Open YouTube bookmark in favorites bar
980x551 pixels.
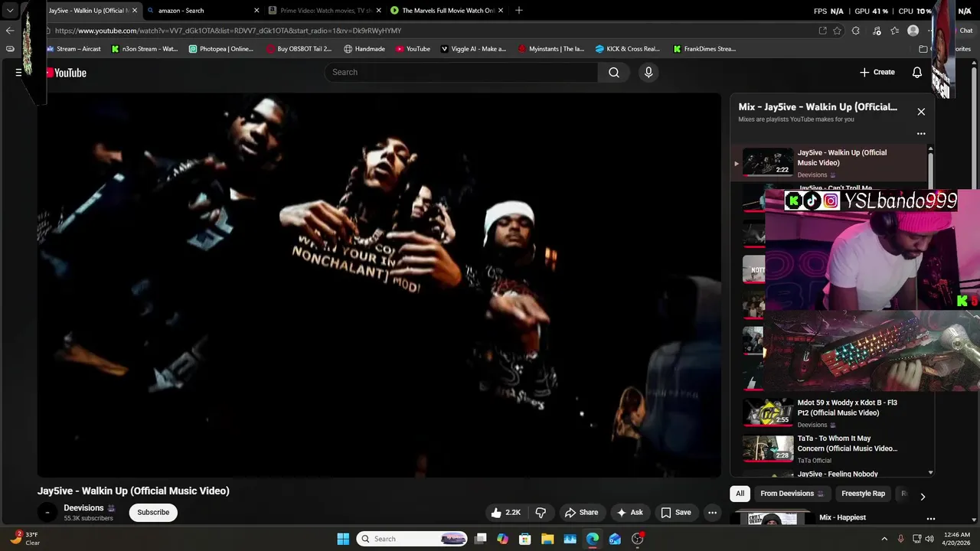click(x=413, y=49)
